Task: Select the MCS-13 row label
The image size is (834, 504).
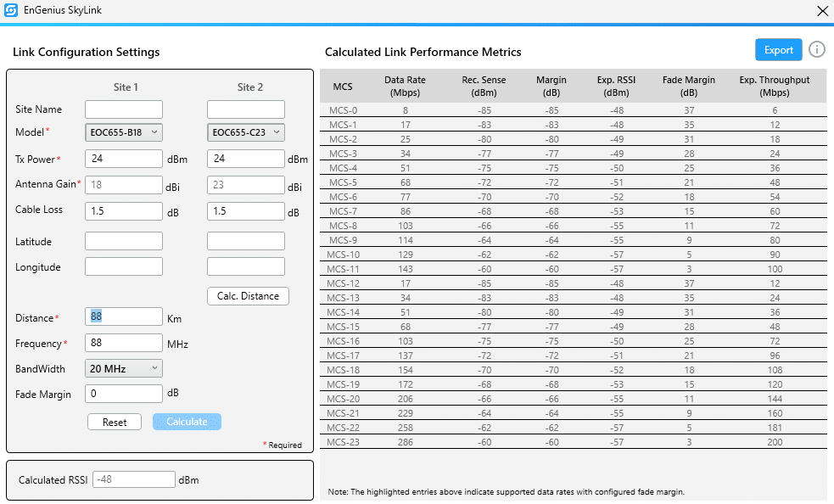Action: tap(343, 298)
